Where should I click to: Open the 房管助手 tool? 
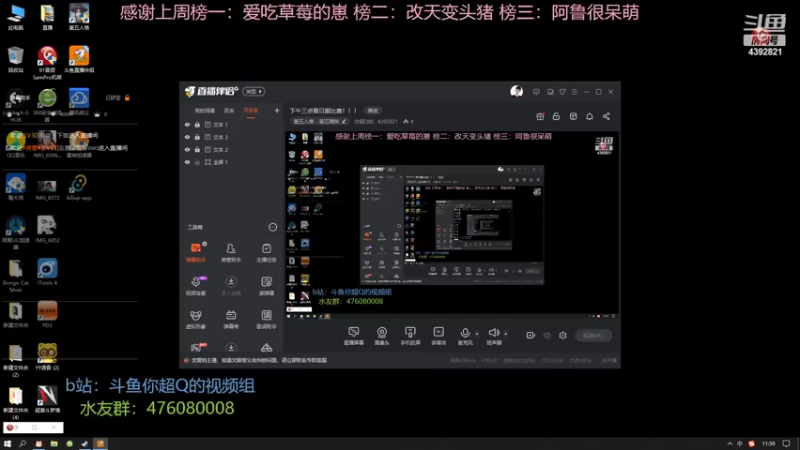click(231, 253)
